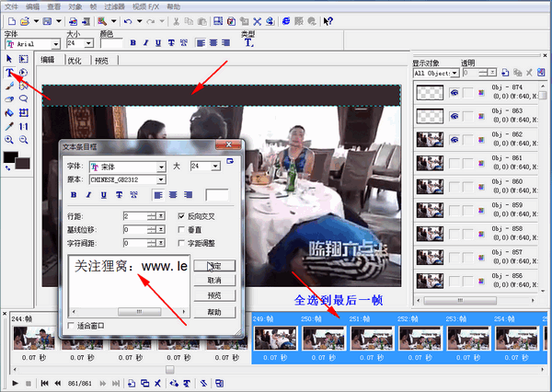Select the Eyedropper tool
Viewport: 552px width, 392px height.
tap(9, 126)
